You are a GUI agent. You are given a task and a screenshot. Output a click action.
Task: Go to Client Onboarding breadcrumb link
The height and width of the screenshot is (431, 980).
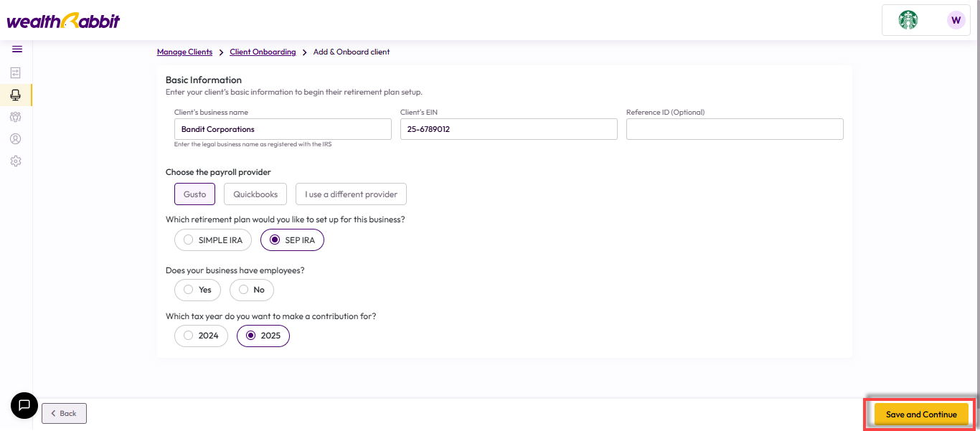[263, 52]
